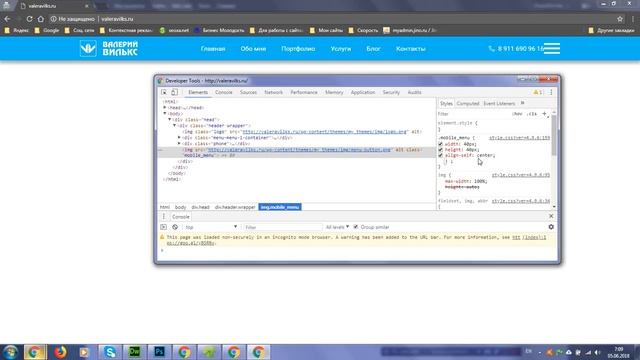Click the Контакты navigation link
The width and height of the screenshot is (640, 360).
[x=411, y=49]
